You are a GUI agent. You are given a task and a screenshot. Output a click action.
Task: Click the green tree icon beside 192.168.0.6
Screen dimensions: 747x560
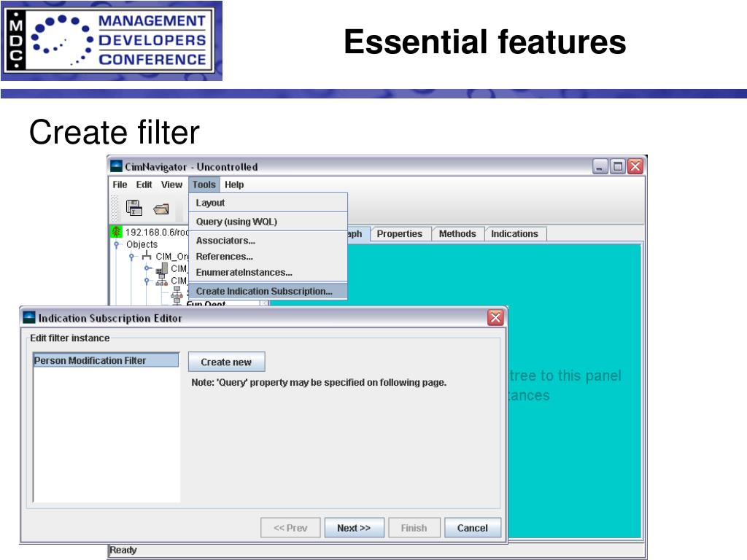116,232
